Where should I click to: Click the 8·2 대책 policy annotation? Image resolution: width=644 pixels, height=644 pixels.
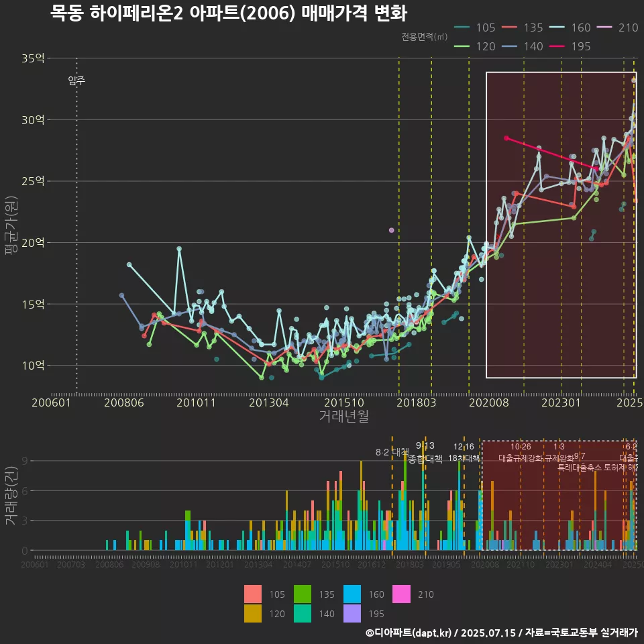click(392, 452)
